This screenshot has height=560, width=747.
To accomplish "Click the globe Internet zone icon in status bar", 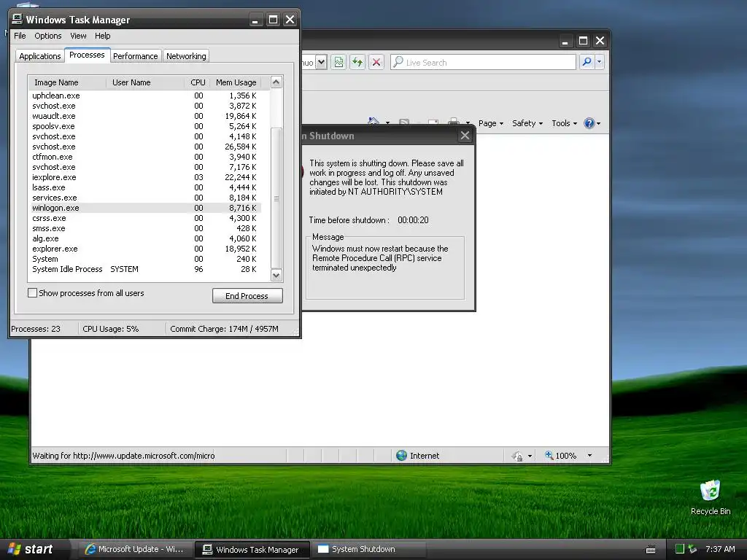I will (x=402, y=456).
